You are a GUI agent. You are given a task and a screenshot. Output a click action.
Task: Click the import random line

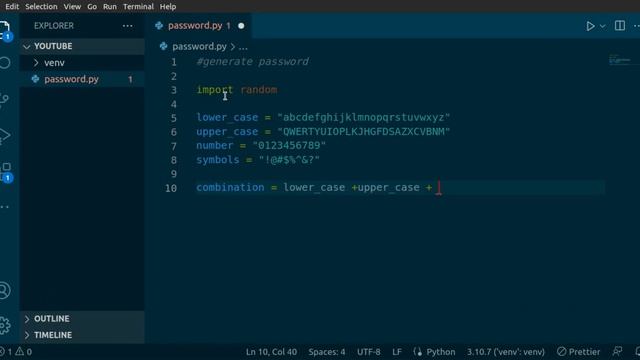(237, 90)
